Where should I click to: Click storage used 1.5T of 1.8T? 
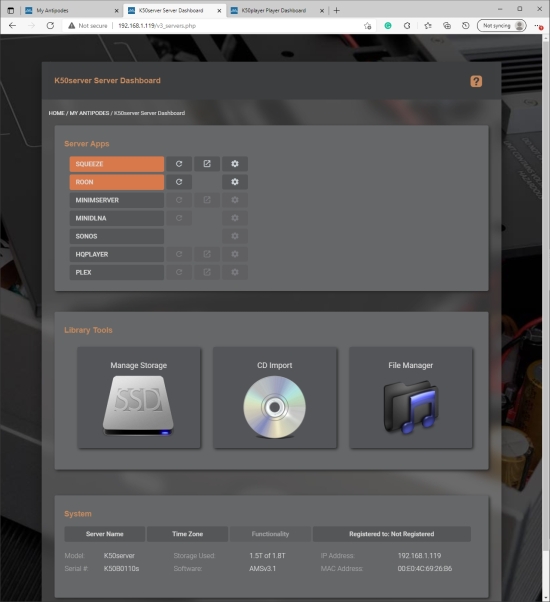coord(267,556)
